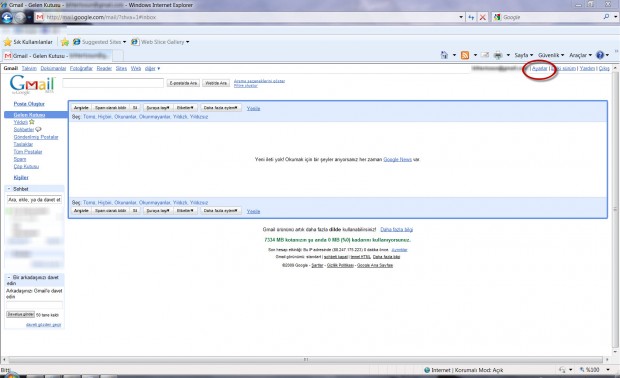Image resolution: width=620 pixels, height=378 pixels.
Task: Open the Sayfa menu
Action: pyautogui.click(x=524, y=55)
